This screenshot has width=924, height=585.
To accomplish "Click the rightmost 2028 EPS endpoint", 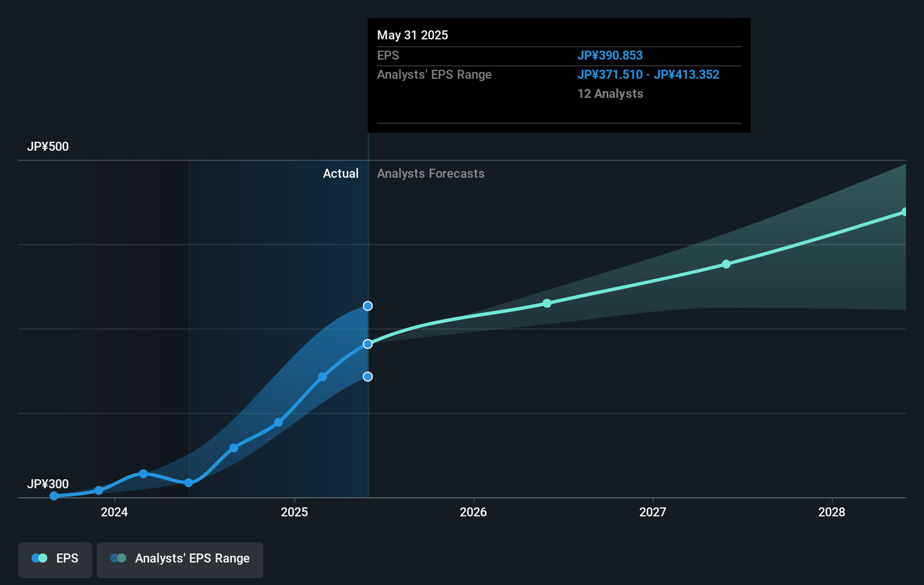I will tap(905, 212).
